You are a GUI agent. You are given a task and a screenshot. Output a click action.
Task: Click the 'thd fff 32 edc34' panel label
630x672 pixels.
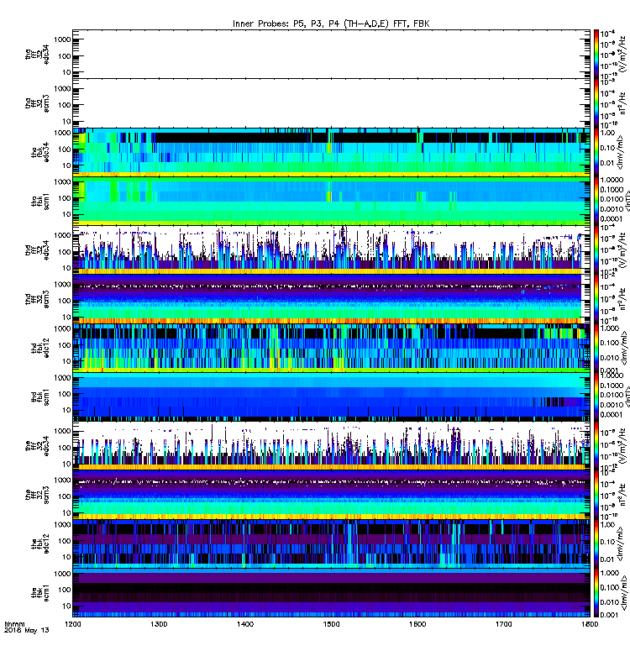point(37,249)
